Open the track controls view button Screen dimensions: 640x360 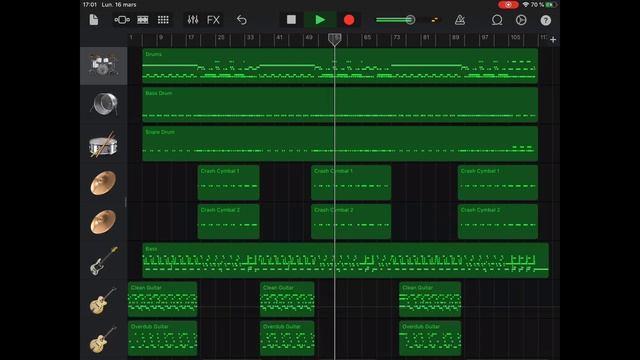click(122, 20)
